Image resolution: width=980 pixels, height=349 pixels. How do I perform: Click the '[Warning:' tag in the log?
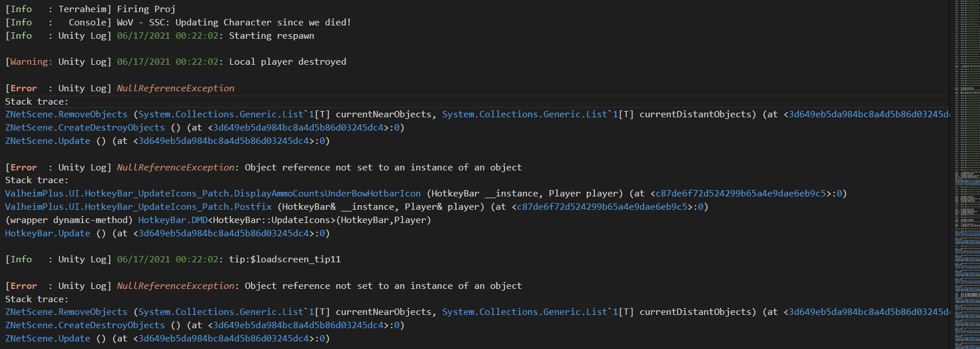[x=29, y=62]
